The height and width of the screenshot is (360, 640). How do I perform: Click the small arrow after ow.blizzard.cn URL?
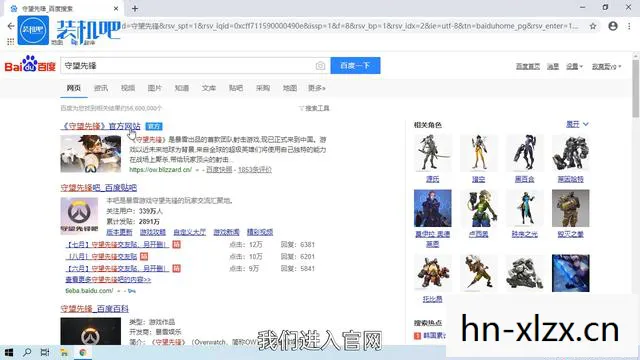(x=197, y=170)
